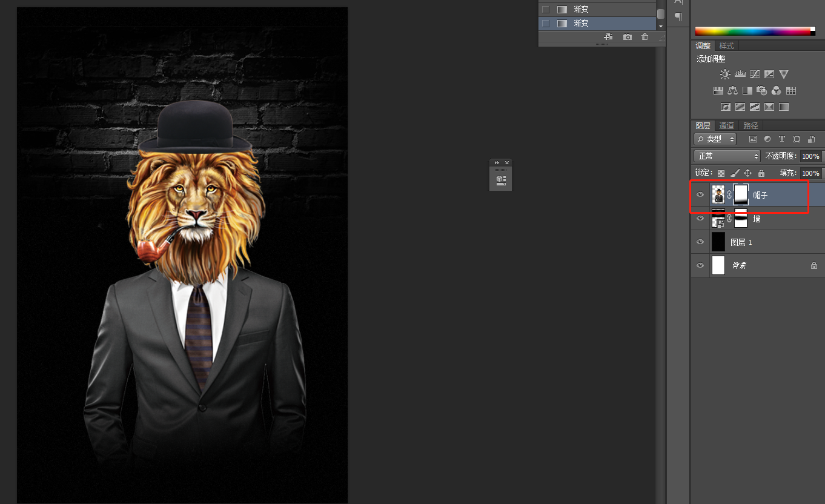Click the mask link icon on 帽子 layer

[x=729, y=195]
